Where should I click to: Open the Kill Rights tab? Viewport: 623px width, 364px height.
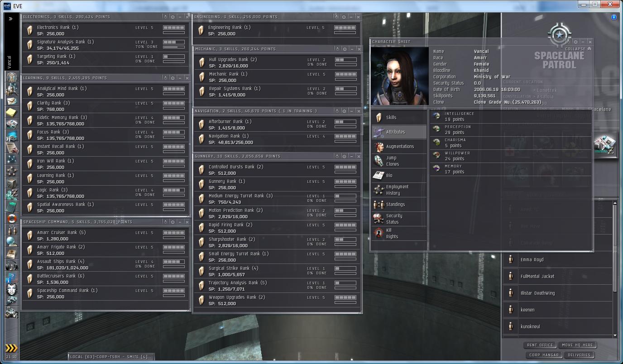tap(399, 233)
